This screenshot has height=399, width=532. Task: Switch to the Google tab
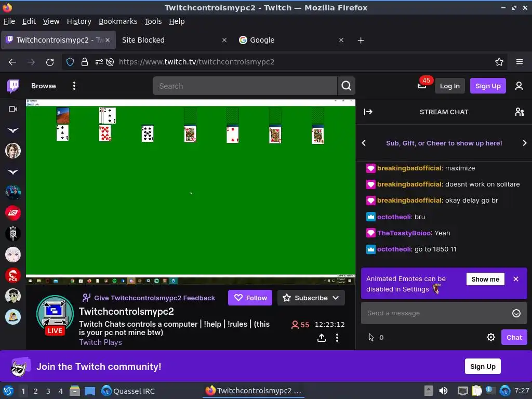(291, 40)
